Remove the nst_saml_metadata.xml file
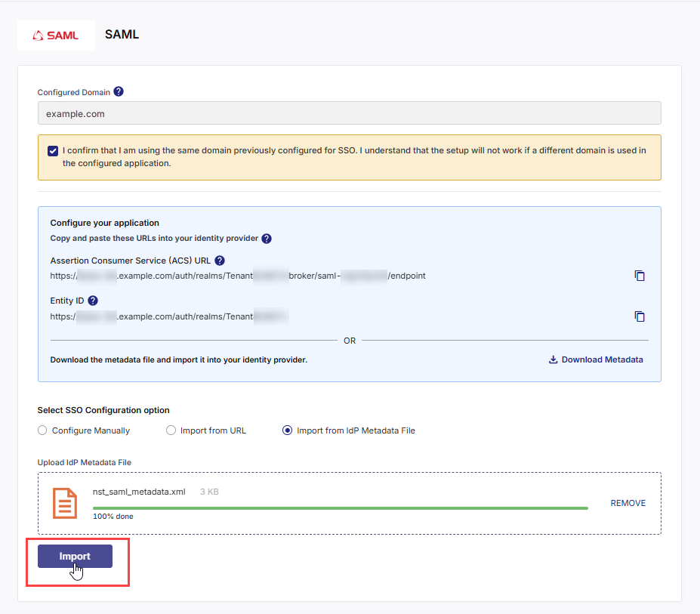700x614 pixels. pos(628,502)
